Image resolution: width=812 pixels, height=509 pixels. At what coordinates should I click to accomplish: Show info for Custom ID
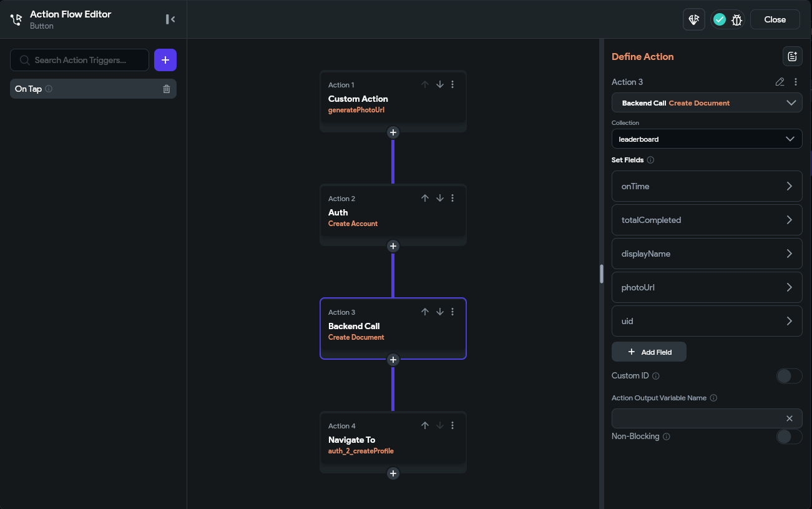point(655,376)
